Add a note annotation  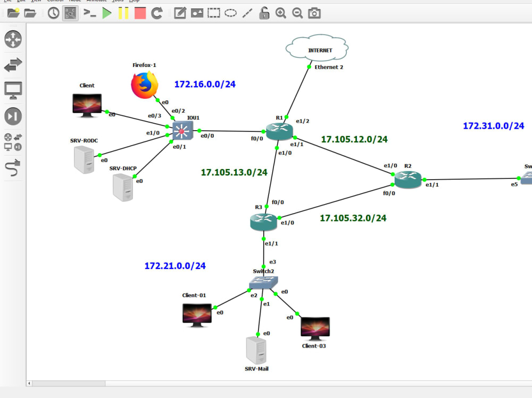click(180, 13)
